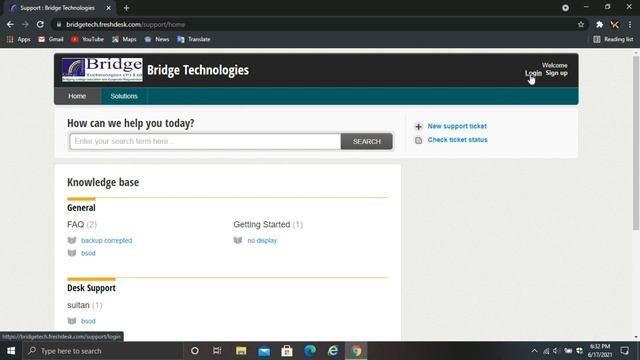Open Chrome three-dot menu
This screenshot has width=640, height=360.
[x=630, y=24]
